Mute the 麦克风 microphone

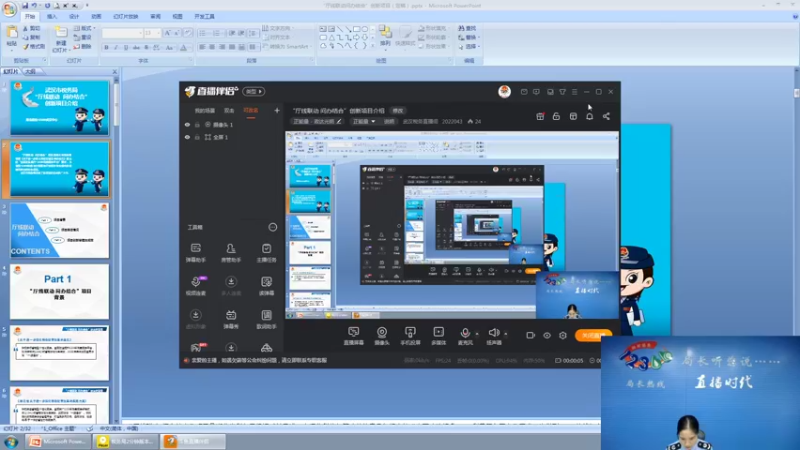coord(465,336)
